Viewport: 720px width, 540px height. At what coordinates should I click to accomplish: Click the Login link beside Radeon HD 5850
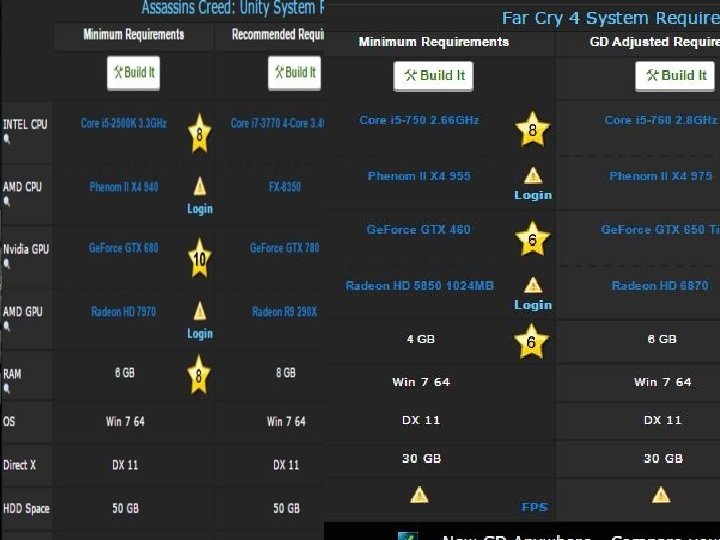(533, 305)
